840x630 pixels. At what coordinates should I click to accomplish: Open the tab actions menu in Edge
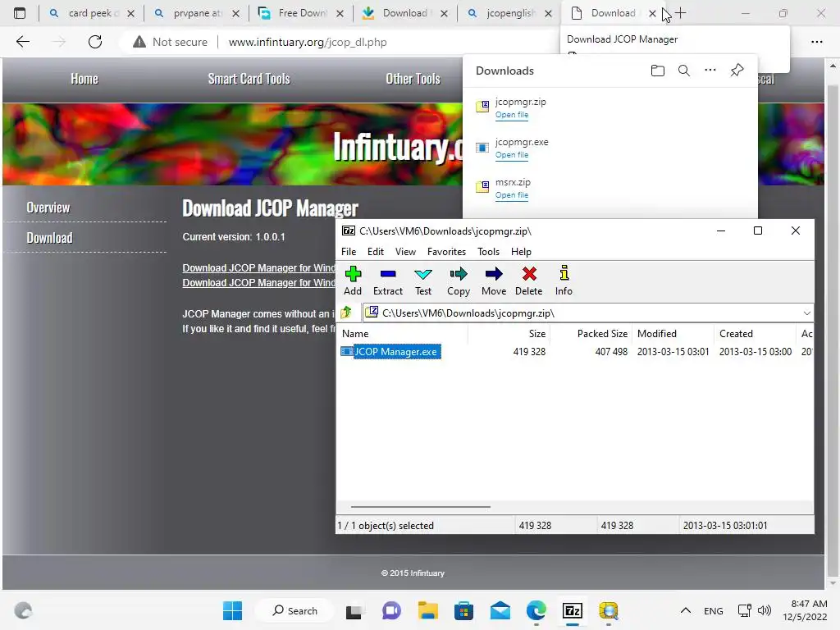coord(20,13)
